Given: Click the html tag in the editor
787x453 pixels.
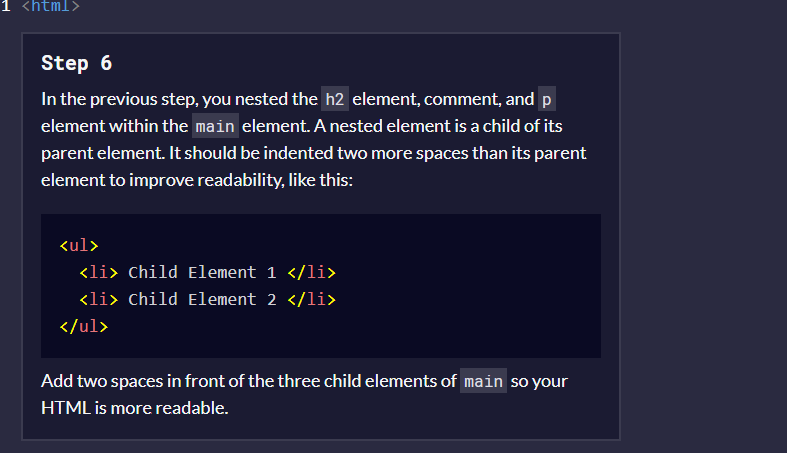Looking at the screenshot, I should [50, 6].
